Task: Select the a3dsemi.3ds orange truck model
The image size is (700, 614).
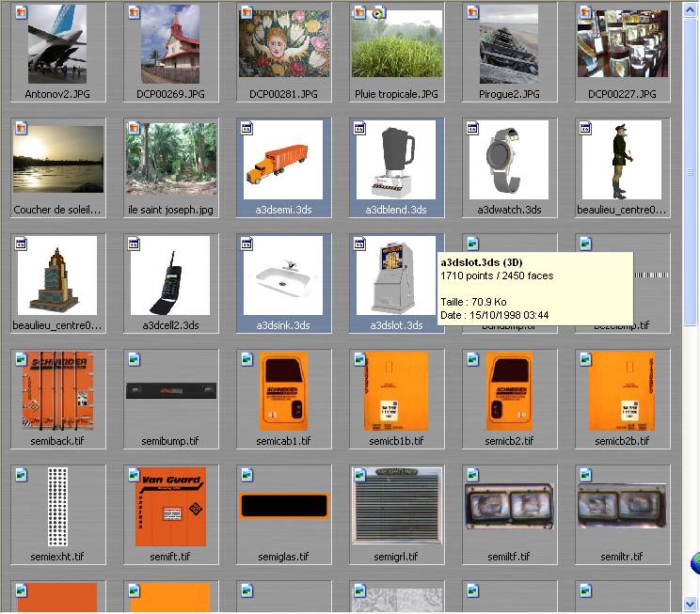Action: [283, 160]
